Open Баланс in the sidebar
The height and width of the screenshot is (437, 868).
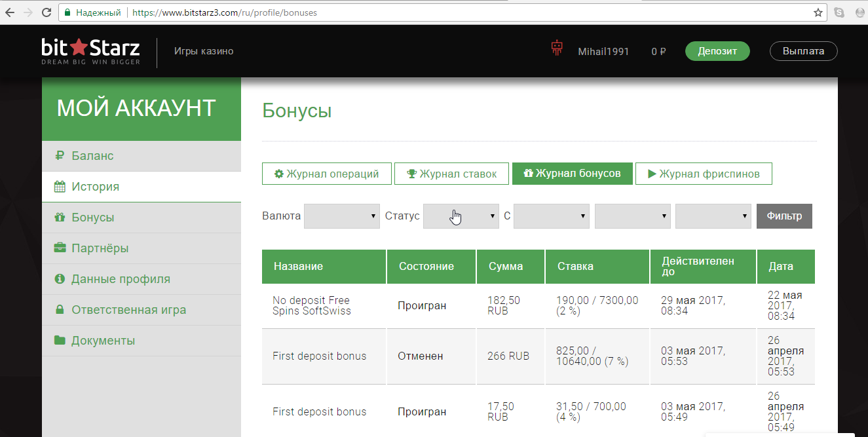pyautogui.click(x=92, y=156)
